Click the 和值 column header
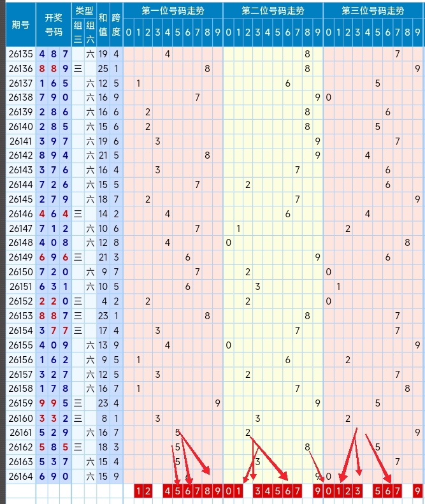 click(x=103, y=25)
